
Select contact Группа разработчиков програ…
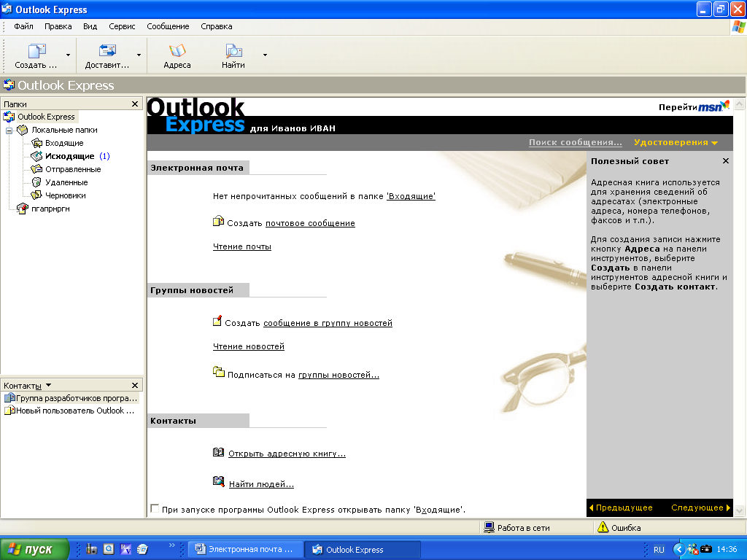71,398
